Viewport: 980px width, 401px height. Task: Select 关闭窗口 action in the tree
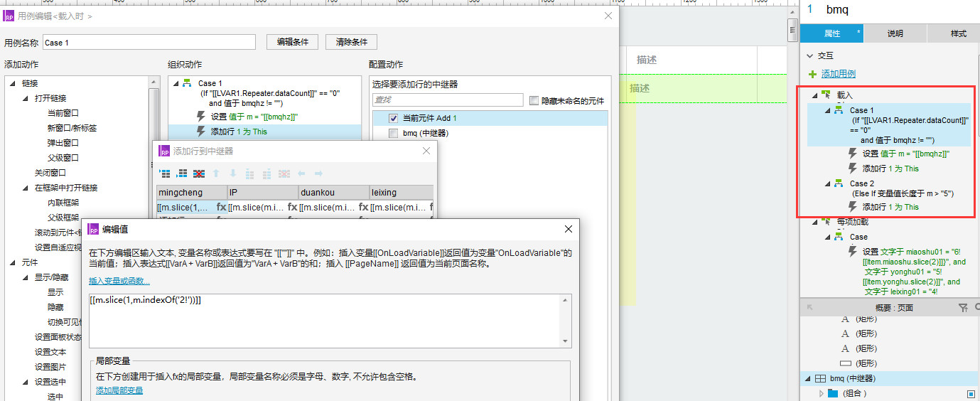50,173
